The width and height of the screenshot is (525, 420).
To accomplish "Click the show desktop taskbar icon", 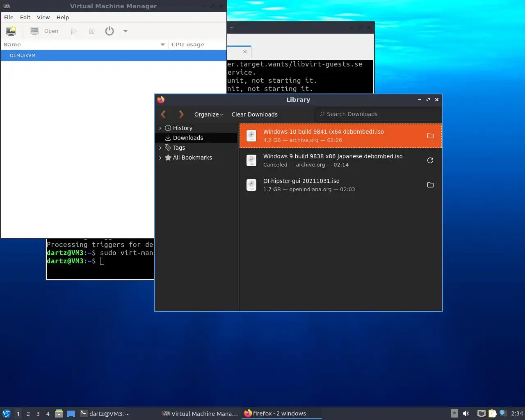I will pyautogui.click(x=71, y=414).
